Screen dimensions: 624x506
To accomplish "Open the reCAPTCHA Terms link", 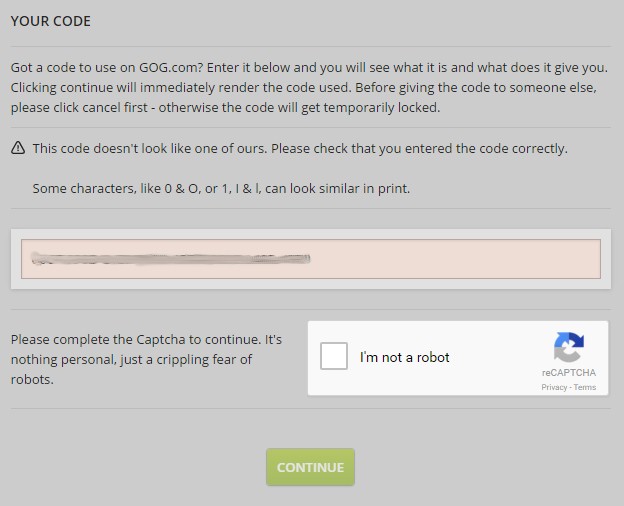I will [x=585, y=387].
